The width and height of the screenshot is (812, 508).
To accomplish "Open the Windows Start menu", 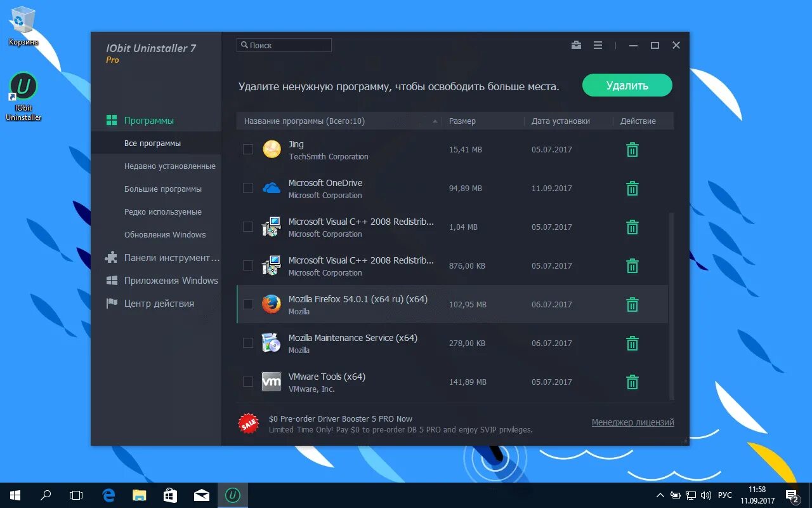I will [15, 495].
